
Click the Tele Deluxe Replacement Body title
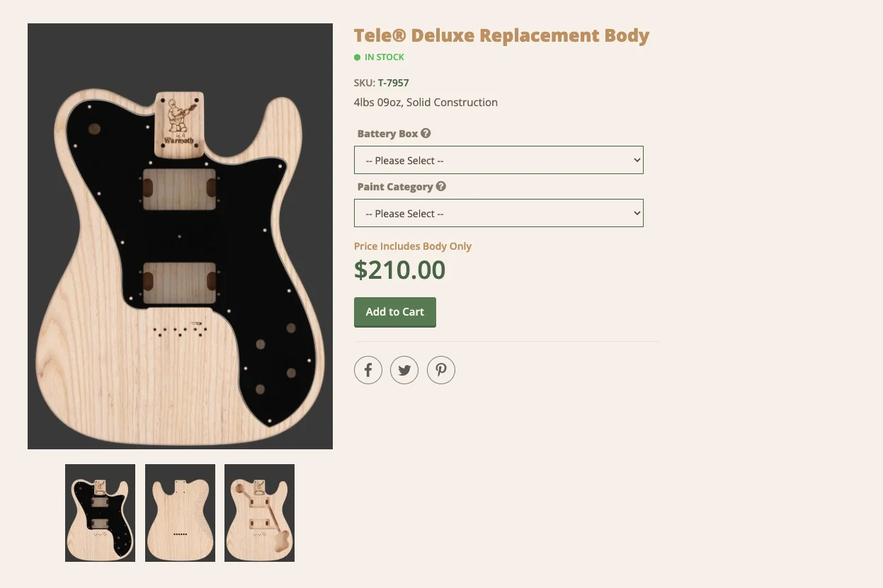[501, 35]
